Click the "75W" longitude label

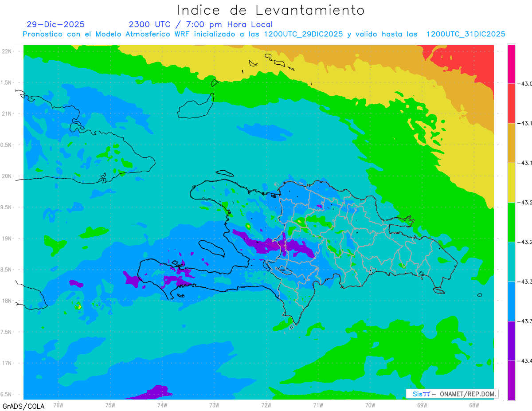[x=110, y=405]
